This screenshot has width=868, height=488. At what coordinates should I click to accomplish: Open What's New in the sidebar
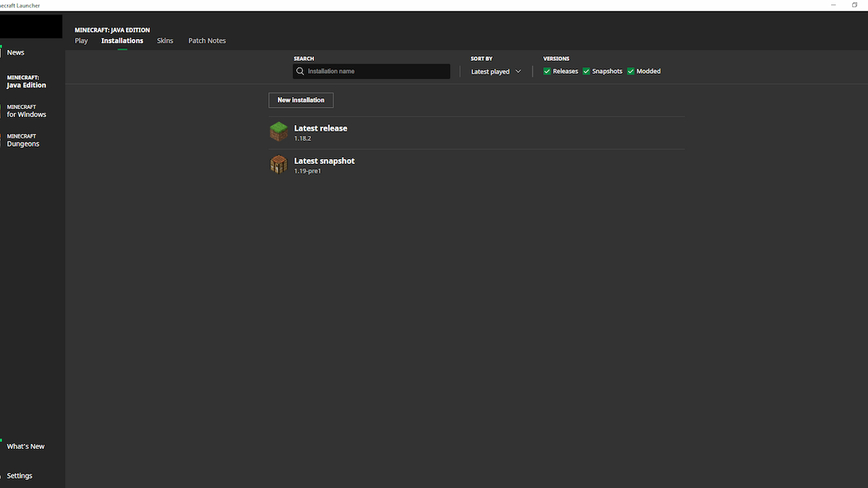pyautogui.click(x=26, y=447)
